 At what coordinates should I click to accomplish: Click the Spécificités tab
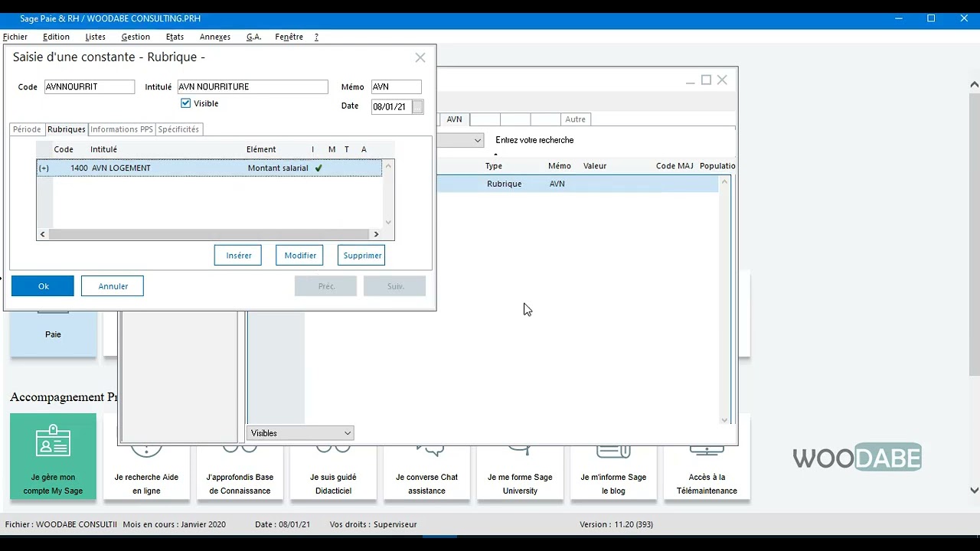click(x=178, y=129)
